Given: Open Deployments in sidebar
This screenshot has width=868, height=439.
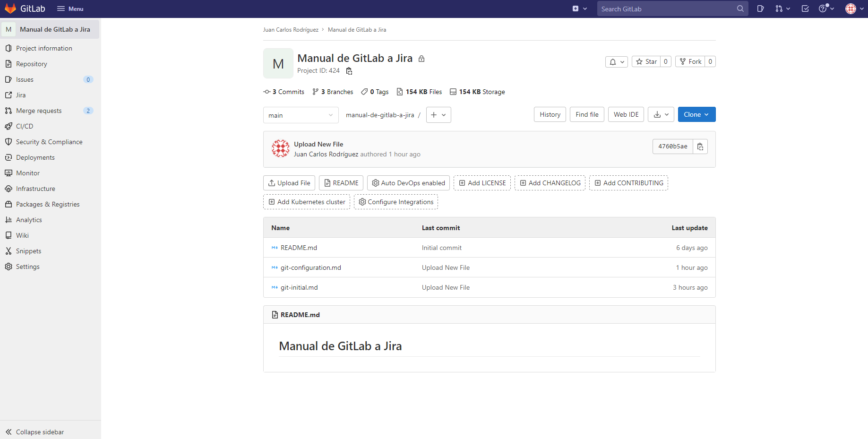Looking at the screenshot, I should point(35,157).
